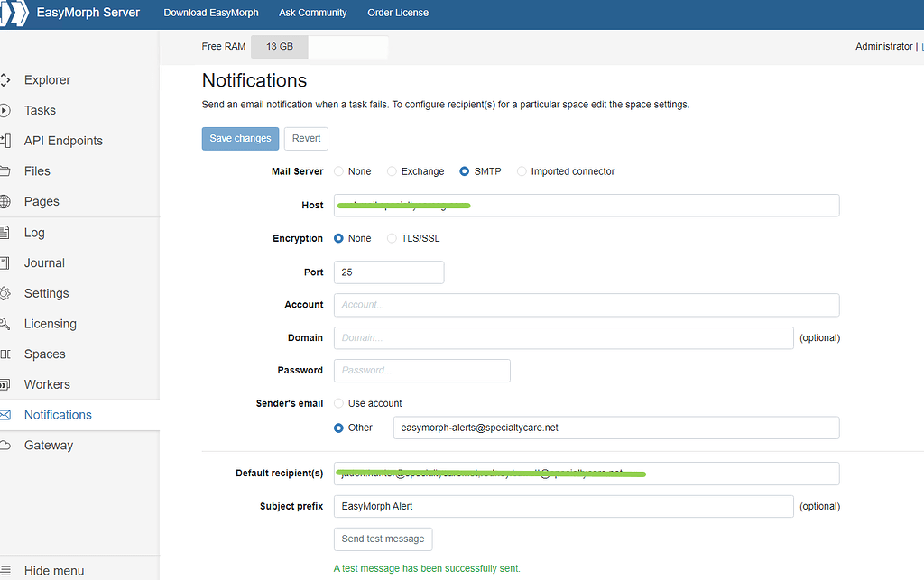View Licensing information
The height and width of the screenshot is (580, 924).
tap(50, 323)
